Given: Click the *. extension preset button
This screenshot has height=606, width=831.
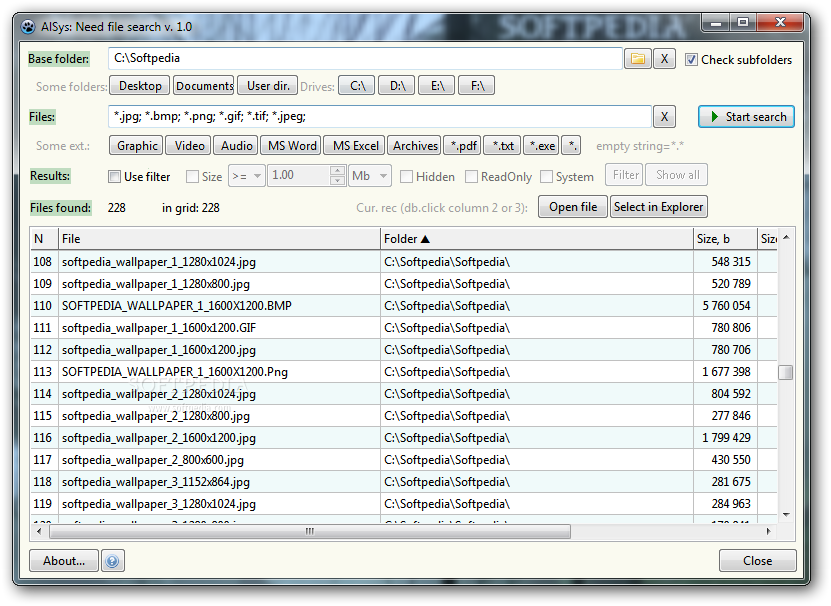Looking at the screenshot, I should [571, 145].
